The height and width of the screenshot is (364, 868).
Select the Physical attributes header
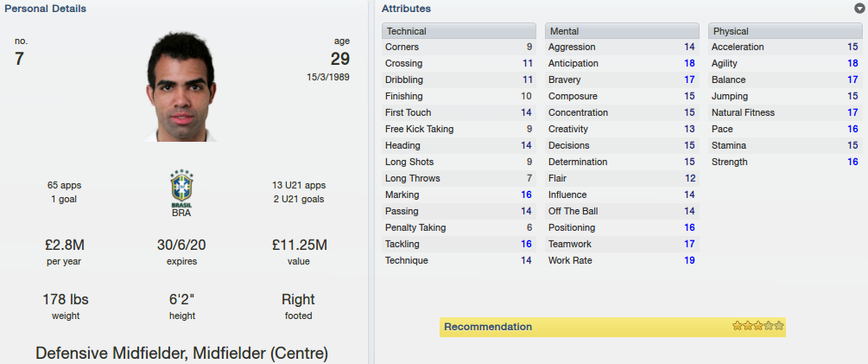[785, 31]
